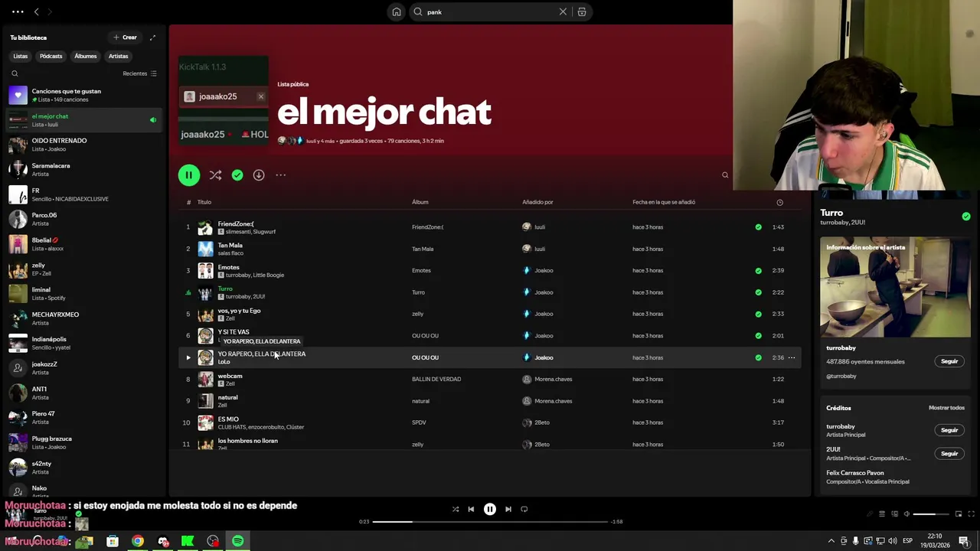This screenshot has width=980, height=551.
Task: Click the Título column header
Action: coord(204,202)
